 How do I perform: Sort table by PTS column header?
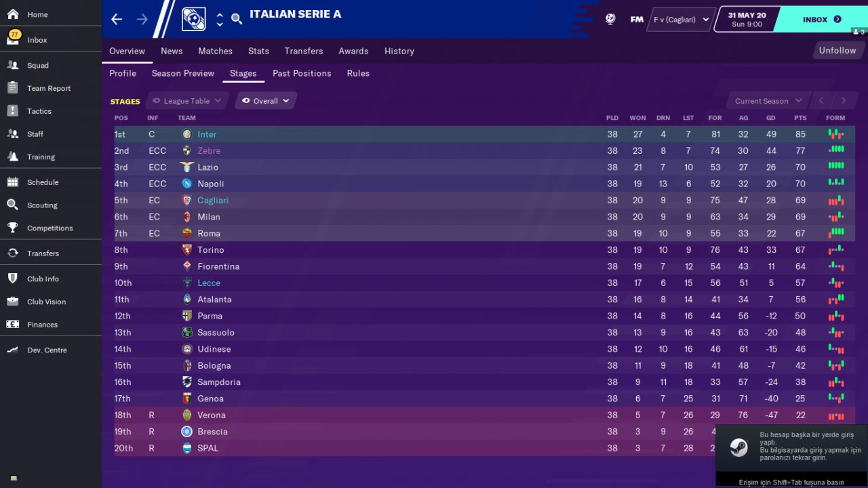tap(800, 118)
